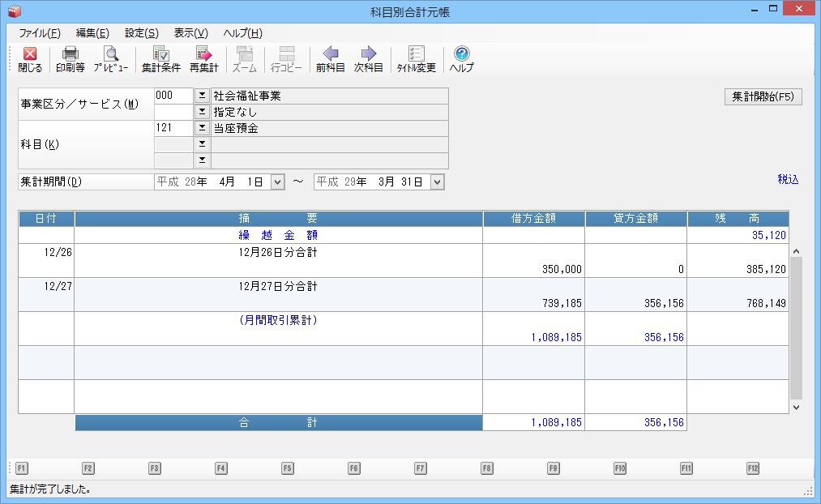The width and height of the screenshot is (821, 504).
Task: Click the 科目 code input field 121
Action: (x=173, y=128)
